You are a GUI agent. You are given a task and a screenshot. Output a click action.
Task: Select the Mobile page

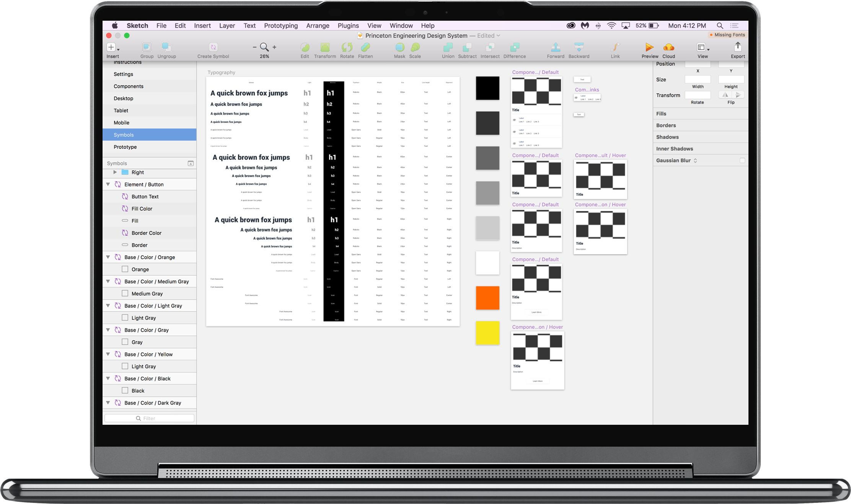click(150, 123)
